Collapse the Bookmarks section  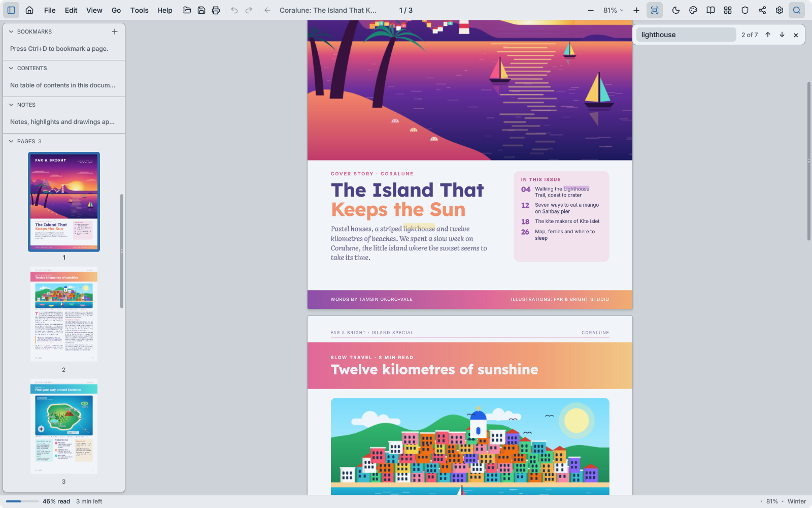tap(11, 31)
